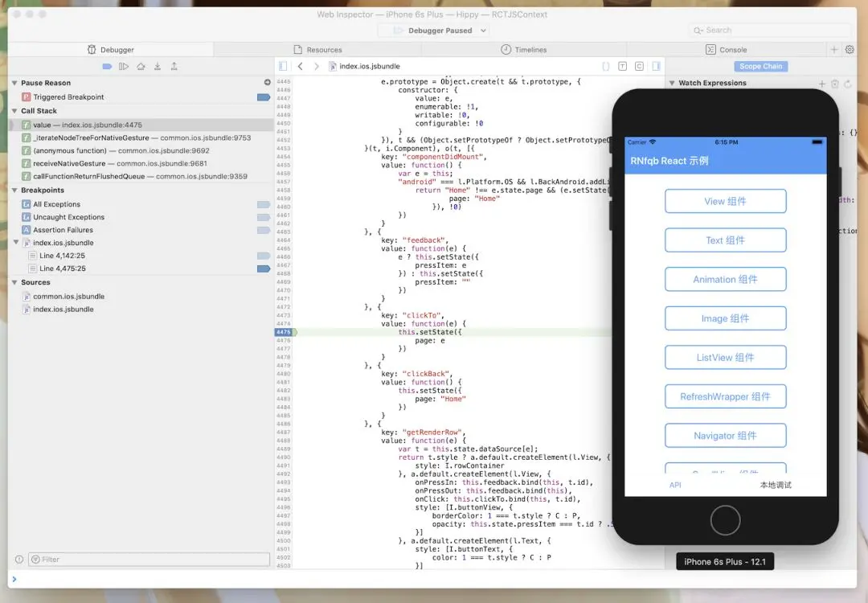Click the line 4475 breakpoint gutter marker
This screenshot has width=868, height=603.
click(x=285, y=332)
